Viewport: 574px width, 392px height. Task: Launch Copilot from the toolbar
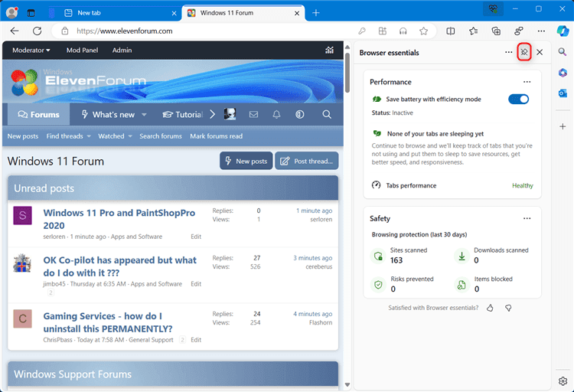tap(563, 31)
